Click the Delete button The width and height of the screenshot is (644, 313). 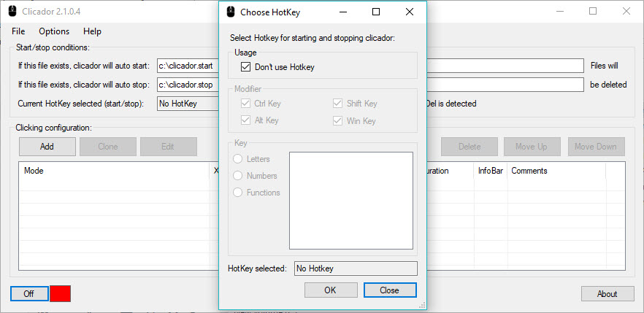(469, 147)
